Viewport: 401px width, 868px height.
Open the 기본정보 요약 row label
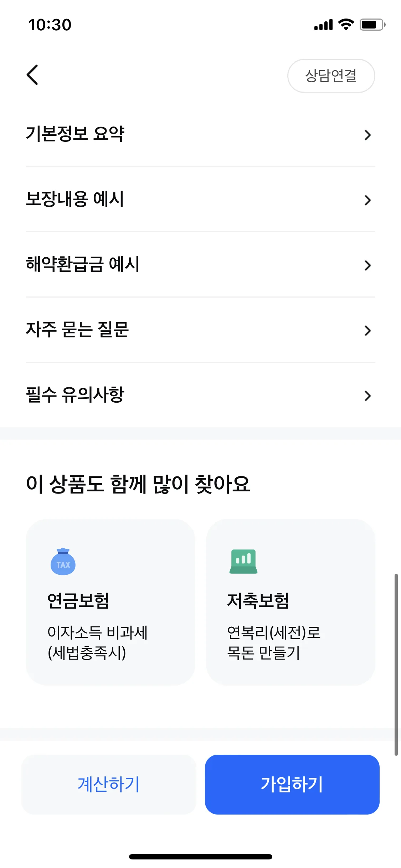point(75,134)
